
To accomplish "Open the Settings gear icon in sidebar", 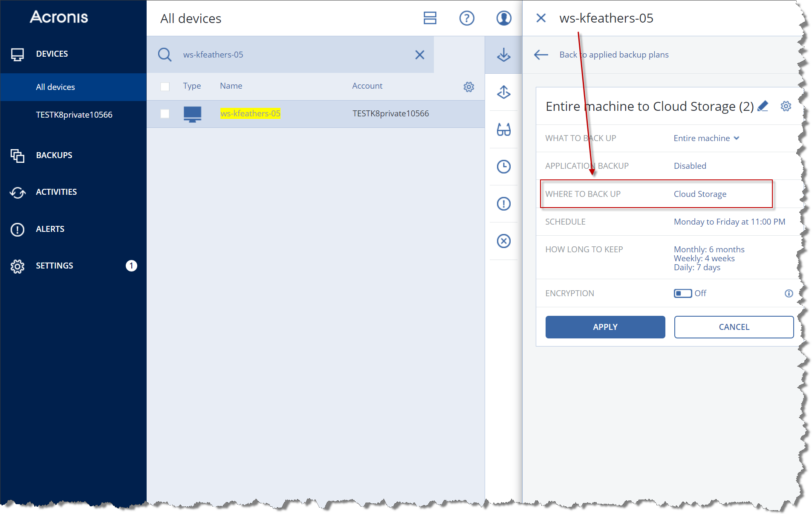I will (17, 266).
